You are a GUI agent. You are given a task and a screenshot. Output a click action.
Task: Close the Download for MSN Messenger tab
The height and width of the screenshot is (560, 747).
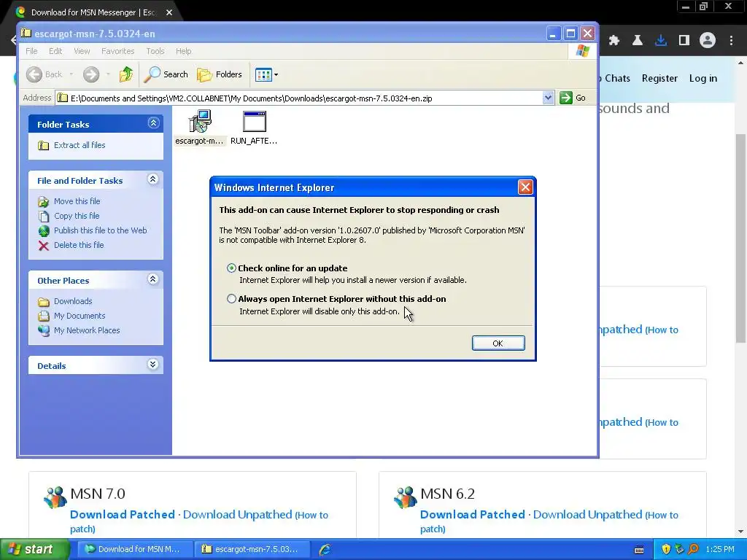[169, 12]
